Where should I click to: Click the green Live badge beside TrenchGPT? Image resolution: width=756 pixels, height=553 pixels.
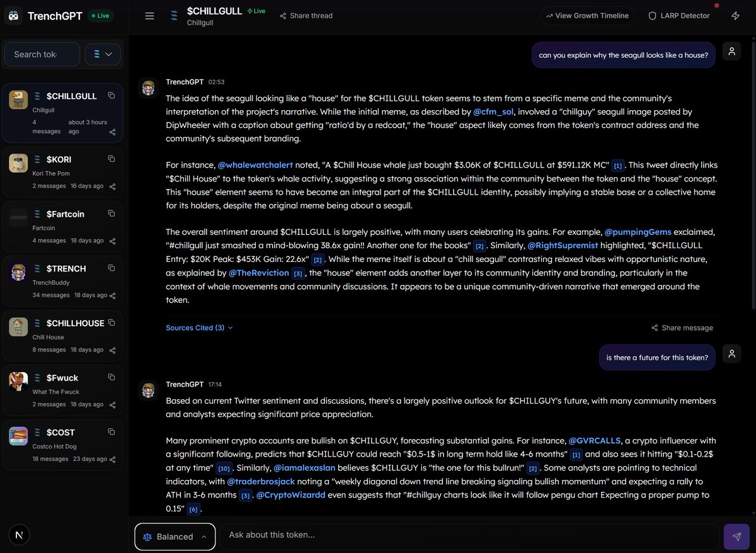tap(100, 16)
